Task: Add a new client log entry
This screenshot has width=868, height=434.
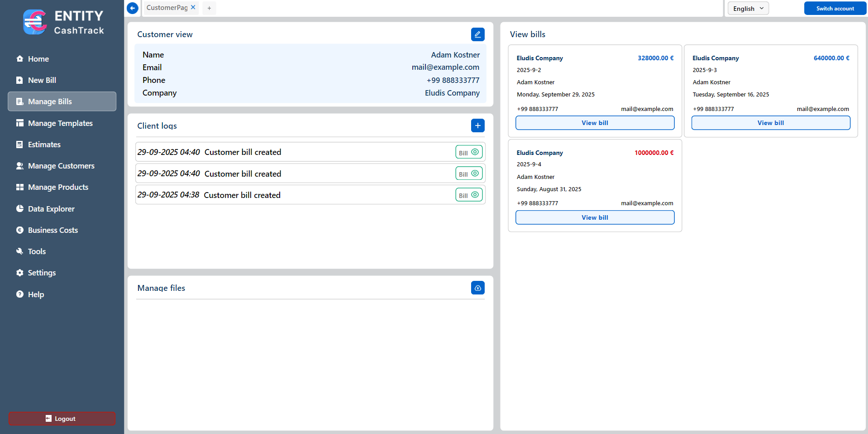Action: [x=477, y=125]
